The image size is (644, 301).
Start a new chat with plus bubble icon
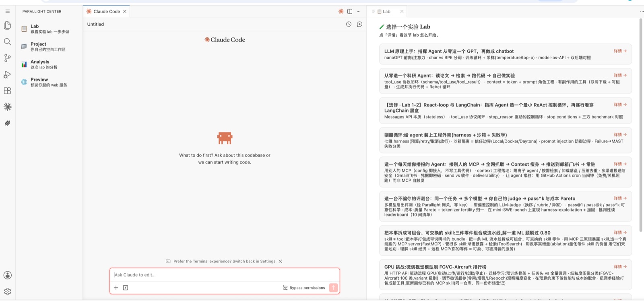tap(359, 24)
